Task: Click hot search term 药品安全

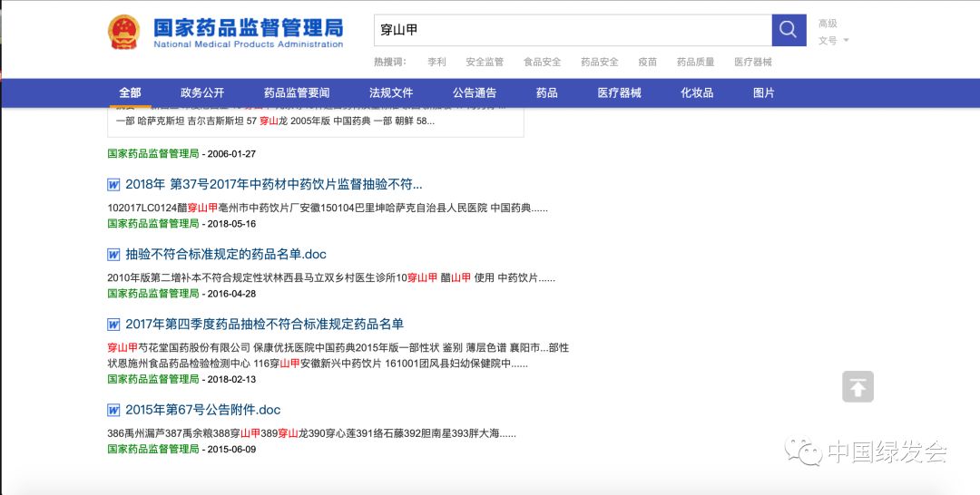Action: [x=600, y=62]
